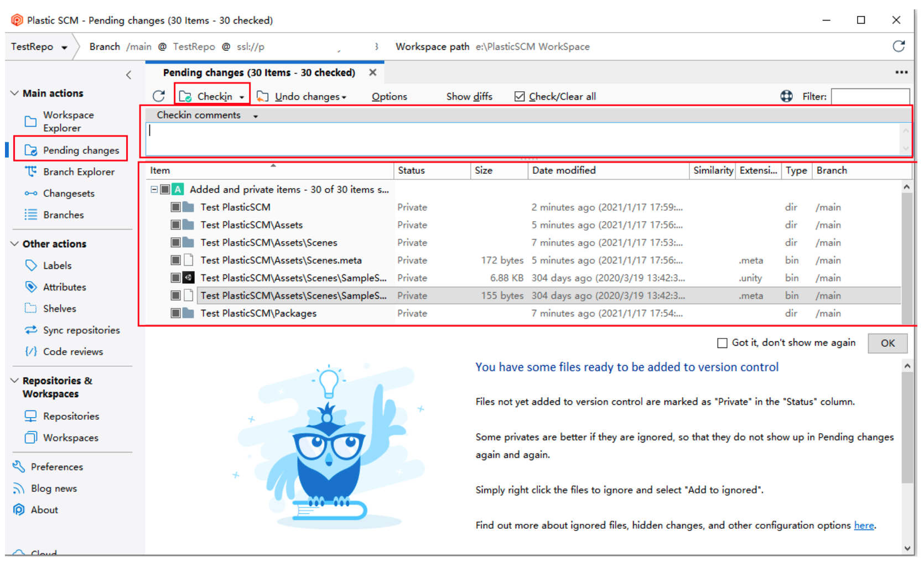Open Code reviews view

point(72,351)
